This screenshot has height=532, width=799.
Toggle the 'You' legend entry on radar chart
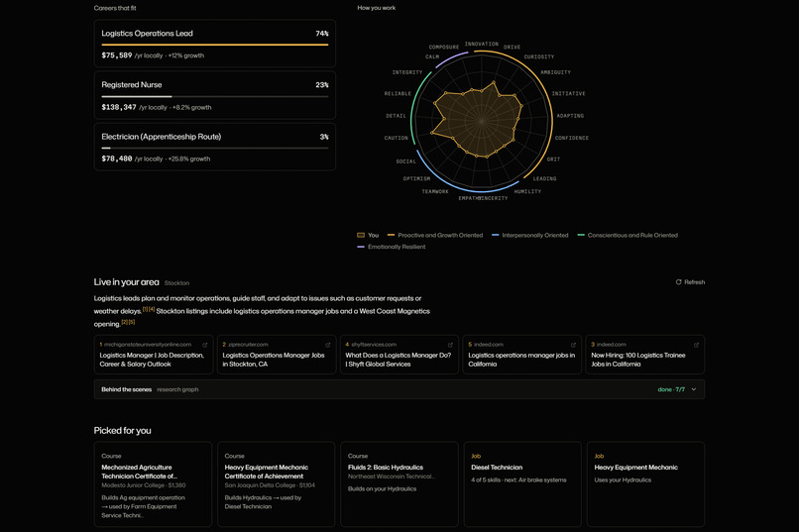tap(368, 235)
